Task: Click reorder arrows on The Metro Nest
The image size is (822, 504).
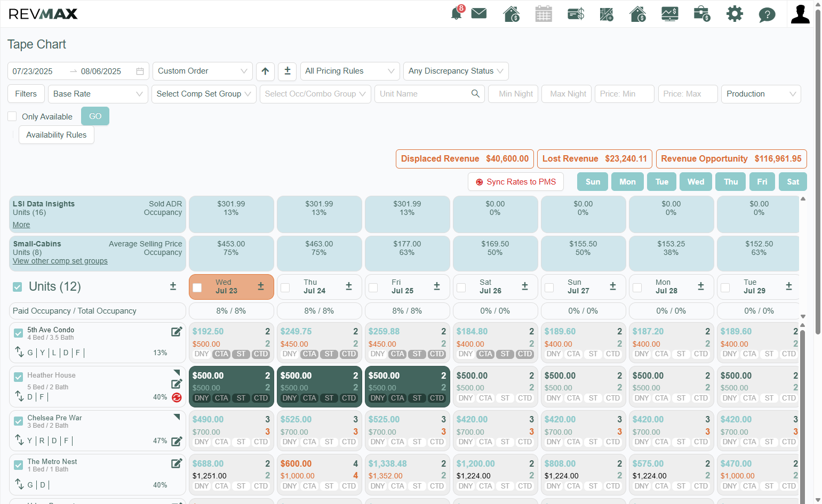Action: [x=19, y=484]
